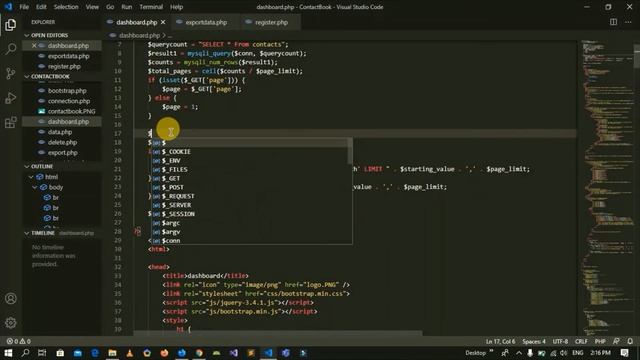
Task: Collapse the Open Editors section
Action: click(x=62, y=36)
